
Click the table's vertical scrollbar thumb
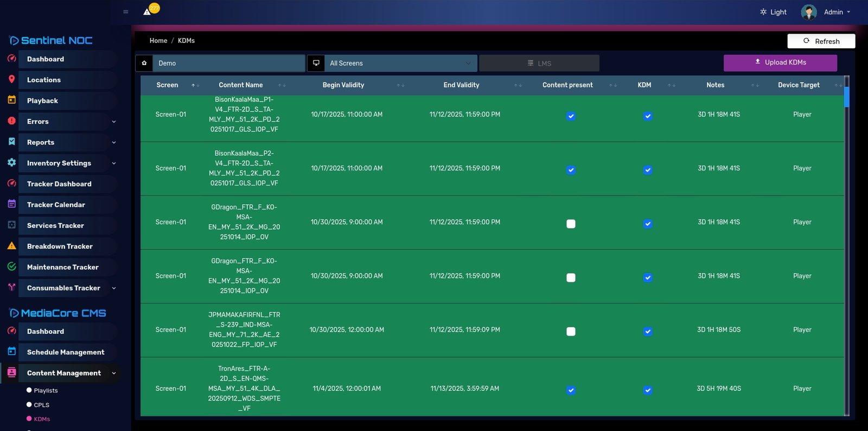847,97
